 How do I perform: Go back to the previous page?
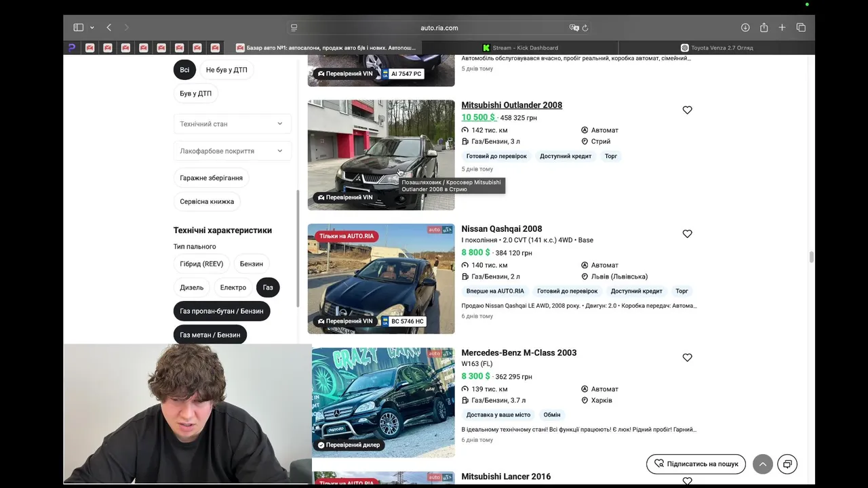tap(109, 28)
